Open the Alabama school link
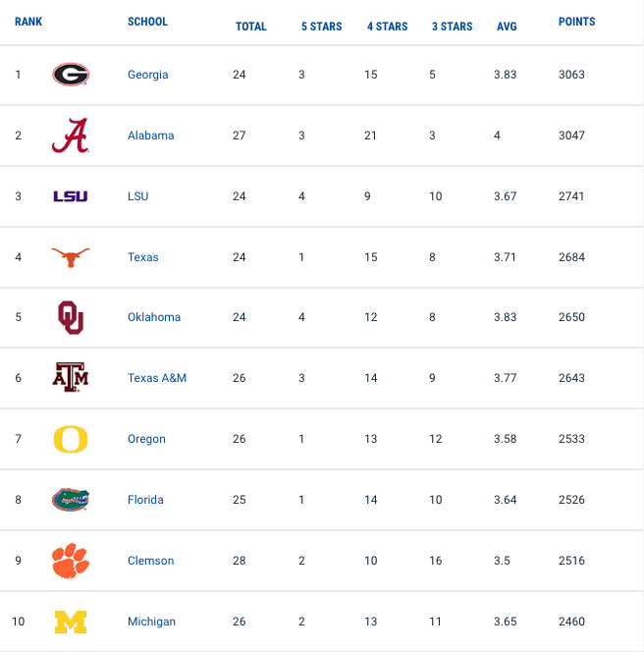The image size is (644, 652). coord(150,136)
